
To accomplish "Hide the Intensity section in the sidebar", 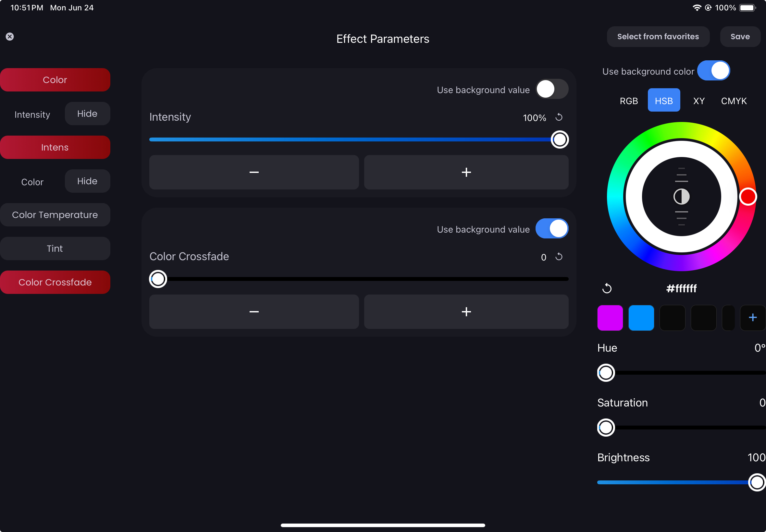I will click(x=87, y=114).
